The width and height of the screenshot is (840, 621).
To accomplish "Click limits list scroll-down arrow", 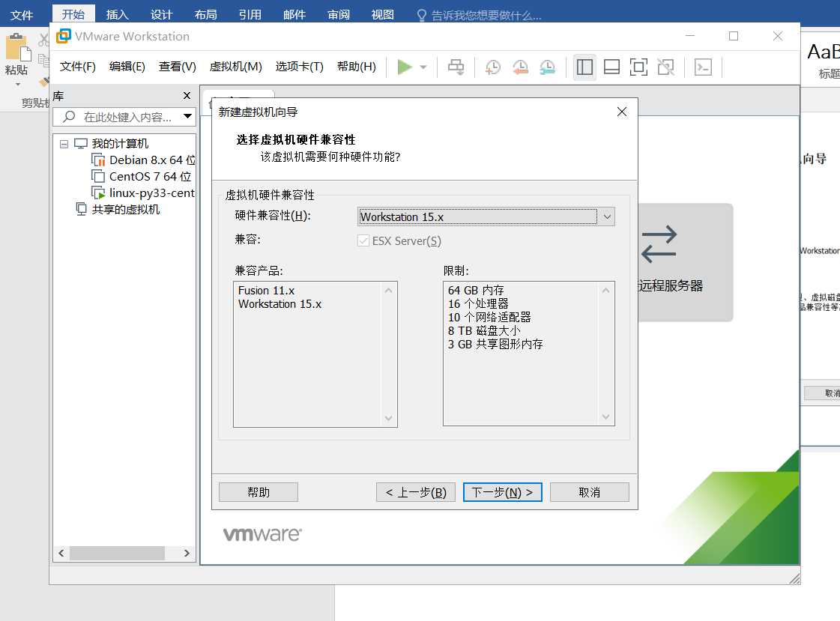I will click(x=606, y=417).
